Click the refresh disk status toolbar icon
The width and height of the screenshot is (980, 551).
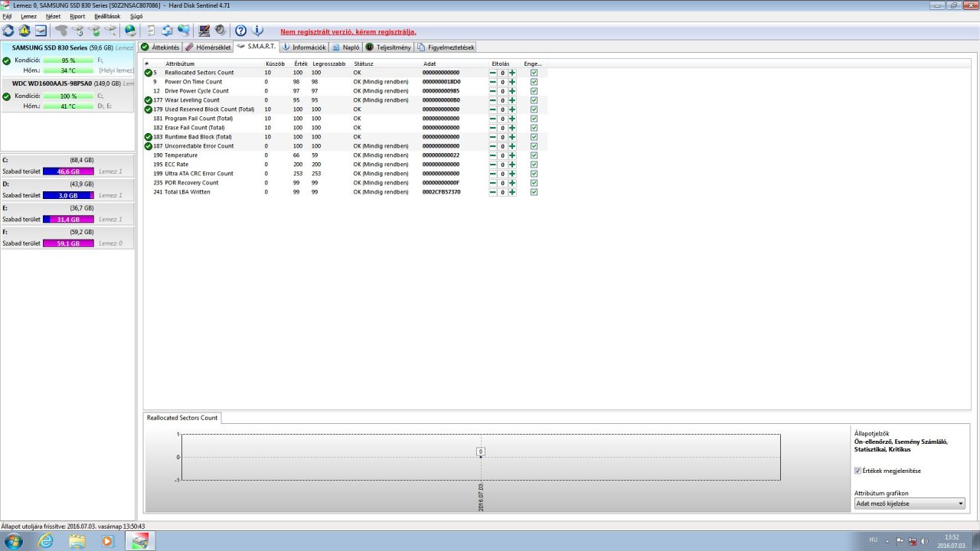(8, 31)
